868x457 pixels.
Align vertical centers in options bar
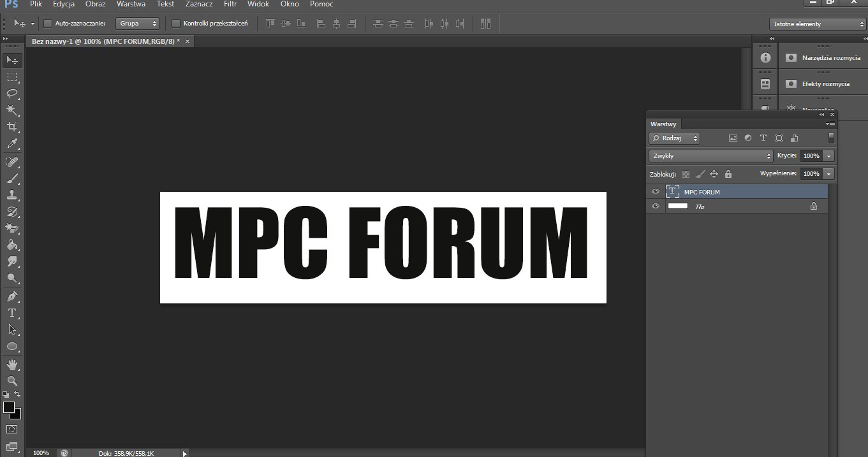(285, 24)
